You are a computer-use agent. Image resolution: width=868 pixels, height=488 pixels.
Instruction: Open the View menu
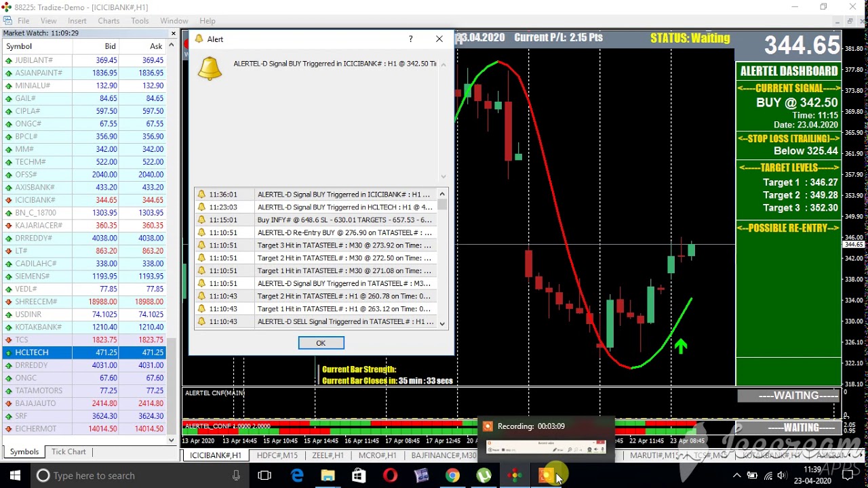pyautogui.click(x=48, y=21)
